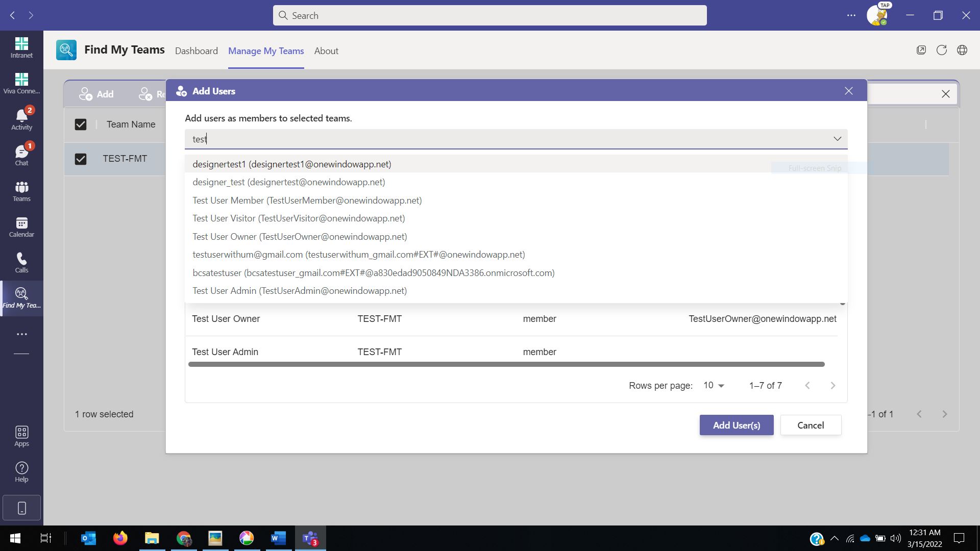Open app in website globe icon
The height and width of the screenshot is (551, 980).
point(962,50)
